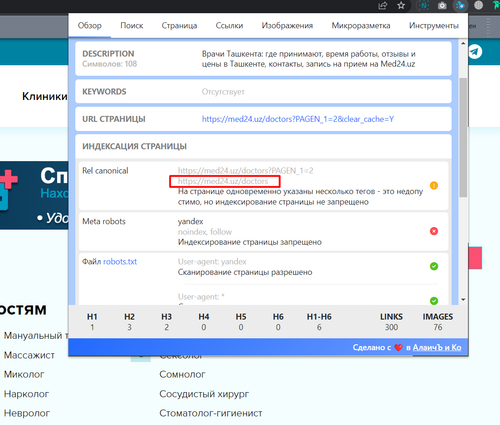This screenshot has height=425, width=500.
Task: Open the robots.txt file link
Action: tap(120, 262)
